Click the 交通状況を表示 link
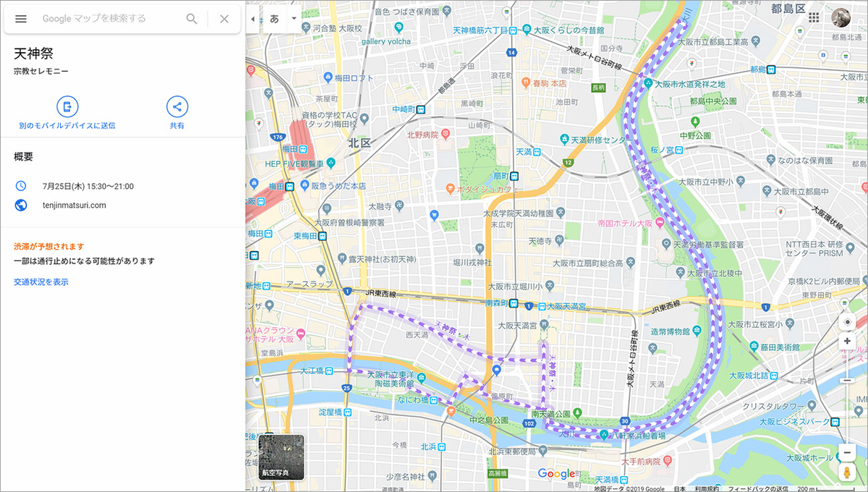This screenshot has width=868, height=492. 41,282
